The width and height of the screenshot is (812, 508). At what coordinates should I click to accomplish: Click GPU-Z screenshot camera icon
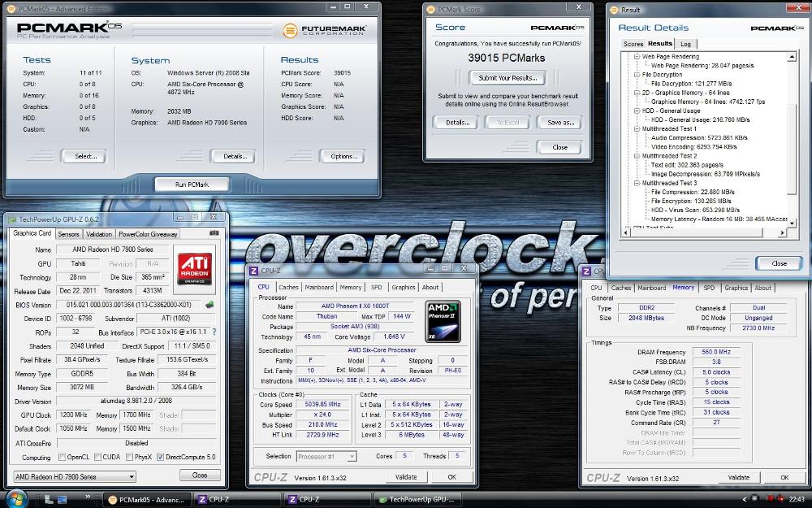click(x=214, y=233)
